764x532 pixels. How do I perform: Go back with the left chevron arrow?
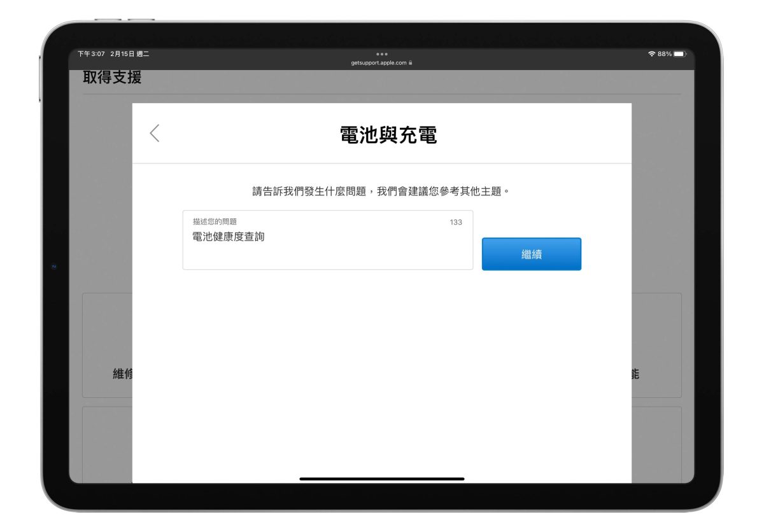(154, 133)
